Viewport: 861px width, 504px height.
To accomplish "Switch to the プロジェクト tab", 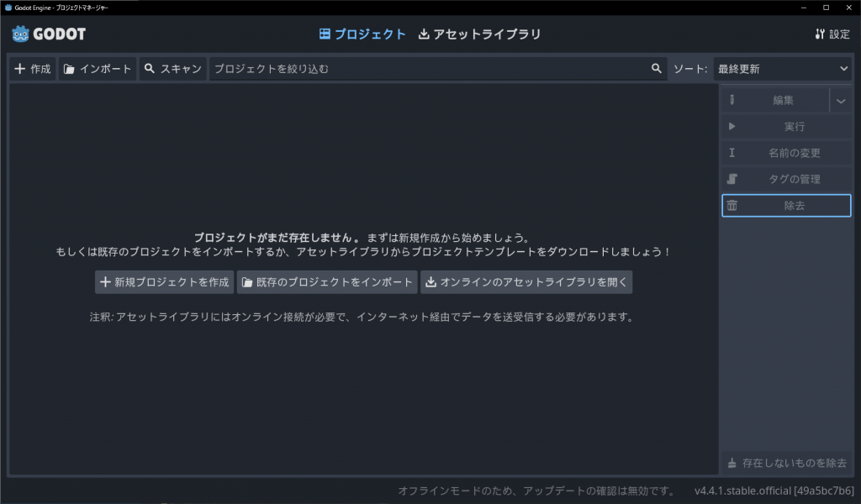I will (363, 34).
